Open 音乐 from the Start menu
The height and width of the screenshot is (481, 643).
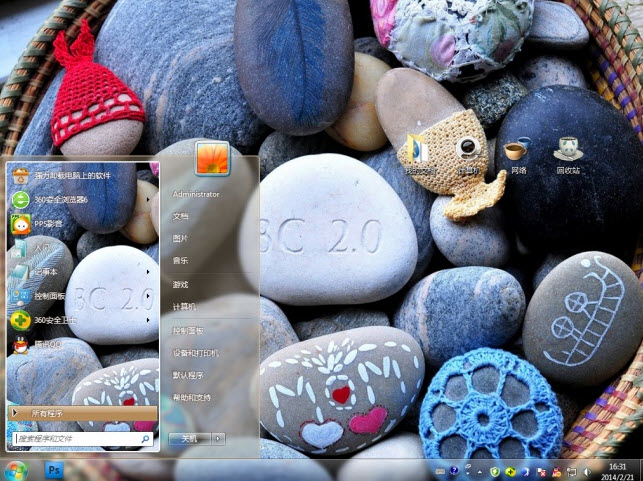(x=180, y=261)
